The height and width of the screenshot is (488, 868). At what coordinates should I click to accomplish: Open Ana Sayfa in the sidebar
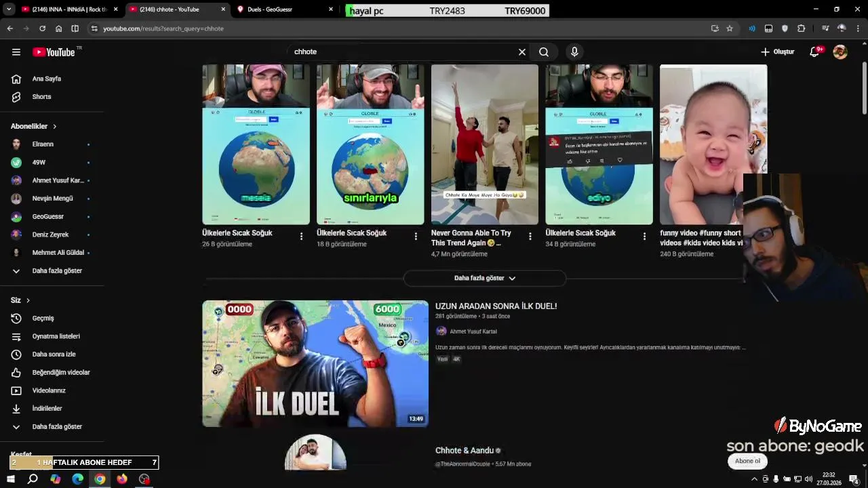coord(46,79)
